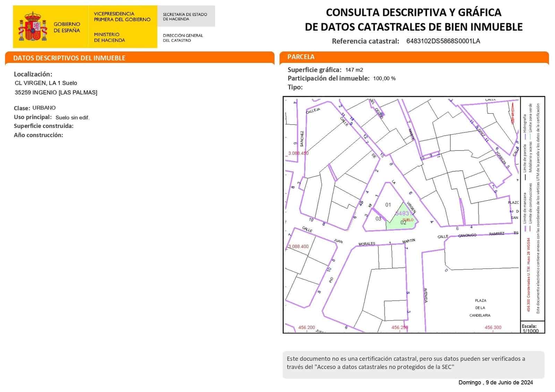This screenshot has height=392, width=555.
Task: Click the Secretaría de Estado de Hacienda box
Action: [185, 17]
